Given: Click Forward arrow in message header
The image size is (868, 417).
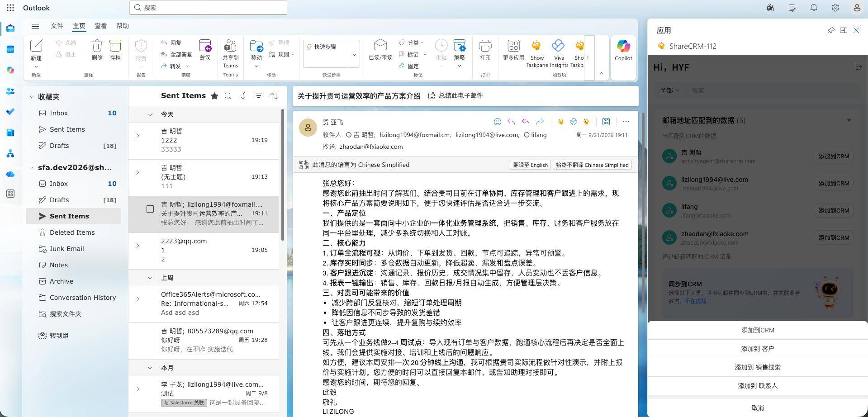Looking at the screenshot, I should tap(540, 122).
